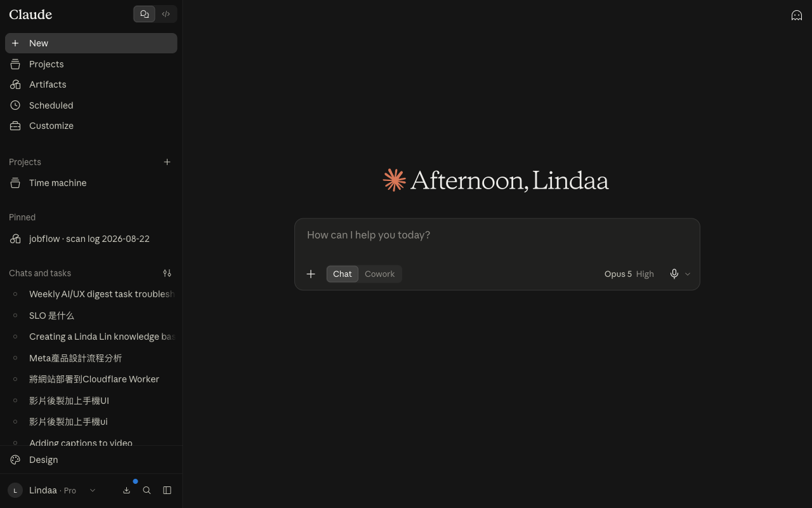This screenshot has width=812, height=508.
Task: Click the Projects stack icon in navigation
Action: [x=15, y=64]
